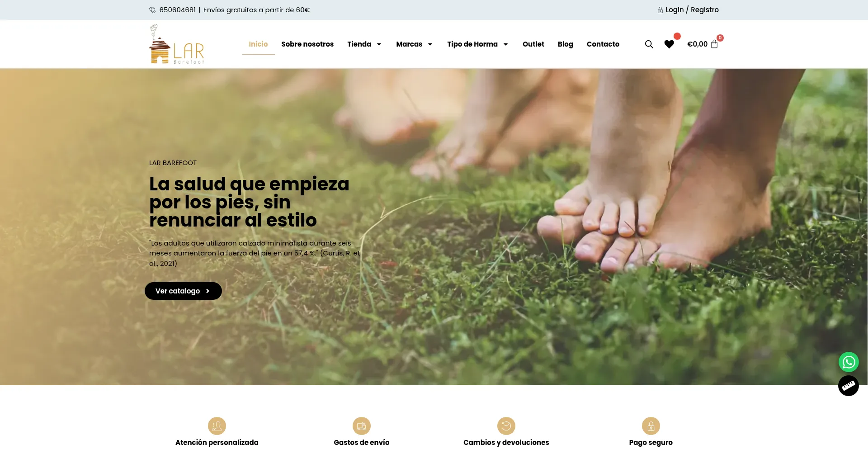Screen dimensions: 868x449
Task: Click the Atención personalizada icon
Action: (x=217, y=426)
